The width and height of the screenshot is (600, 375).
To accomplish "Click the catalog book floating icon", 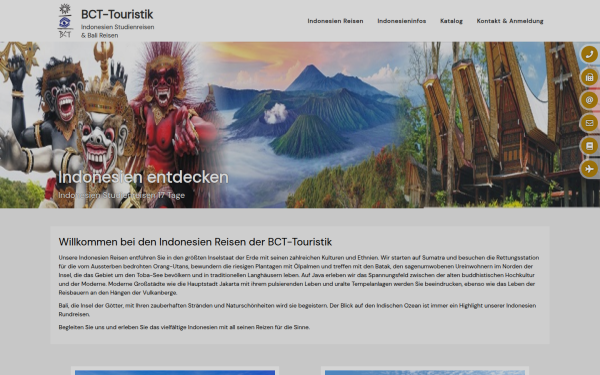I will coord(589,146).
